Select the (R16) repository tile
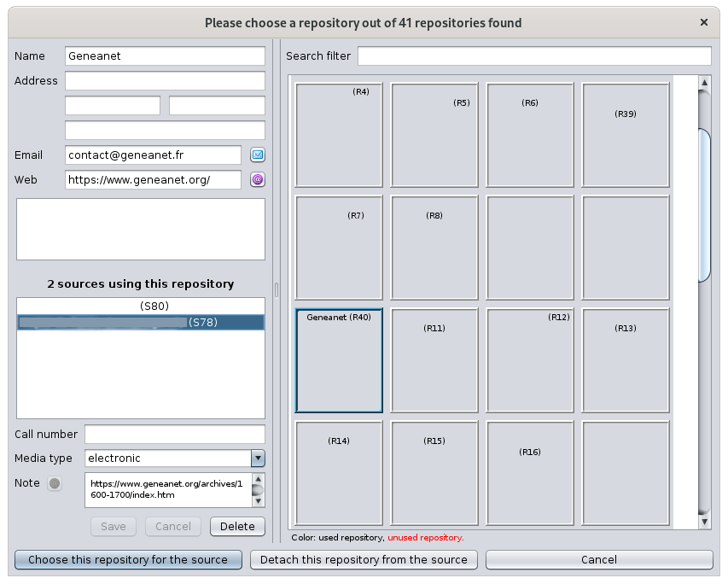 tap(530, 473)
